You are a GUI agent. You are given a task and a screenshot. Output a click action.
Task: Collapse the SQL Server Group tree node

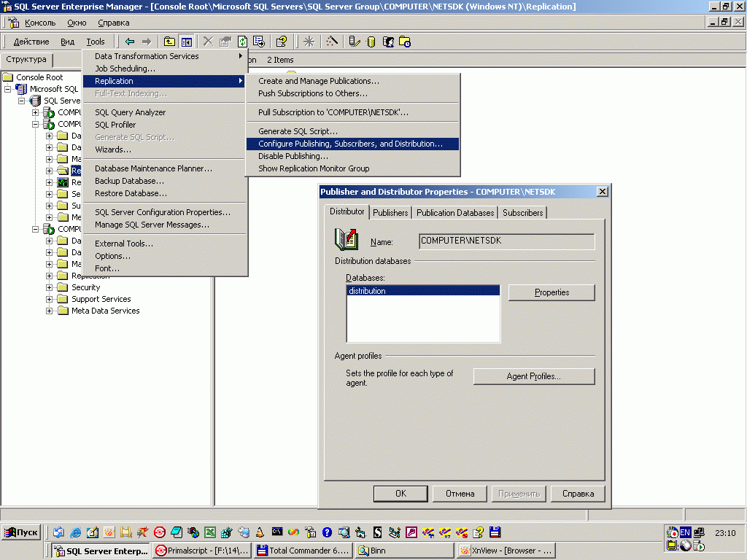click(21, 101)
